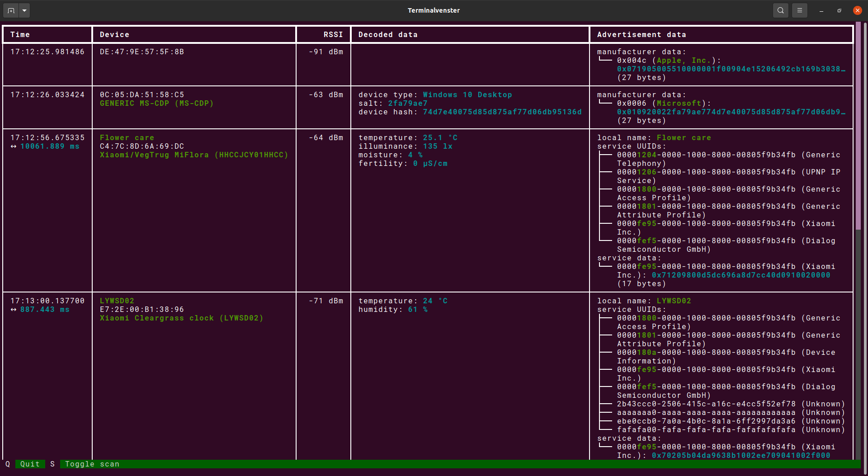Click the Q key hint
This screenshot has height=476, width=868.
8,464
